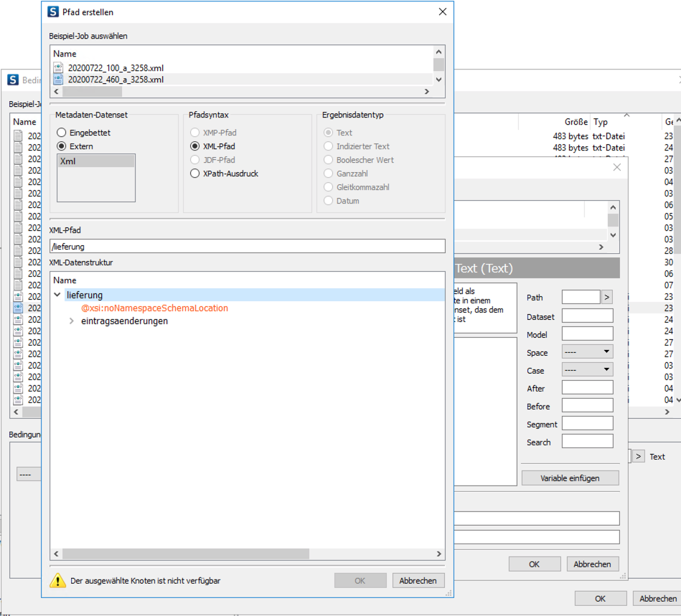Click the Variable einfügen button
Screen dimensions: 681x616
click(x=570, y=478)
